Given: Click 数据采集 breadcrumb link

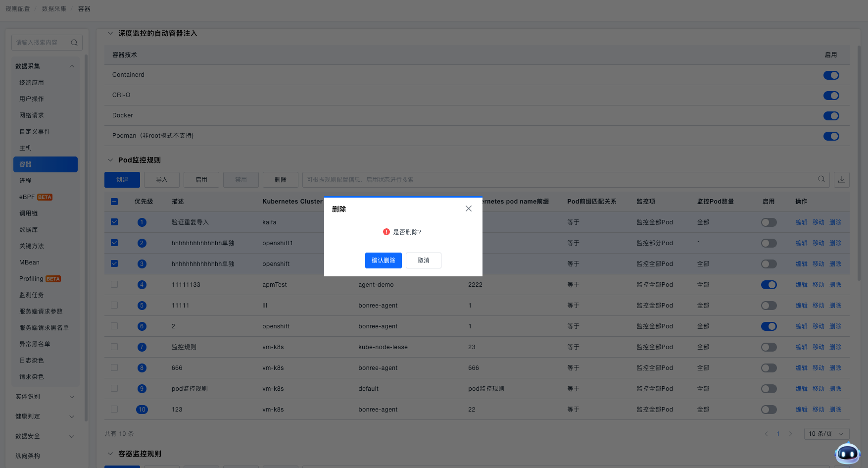Looking at the screenshot, I should tap(54, 9).
